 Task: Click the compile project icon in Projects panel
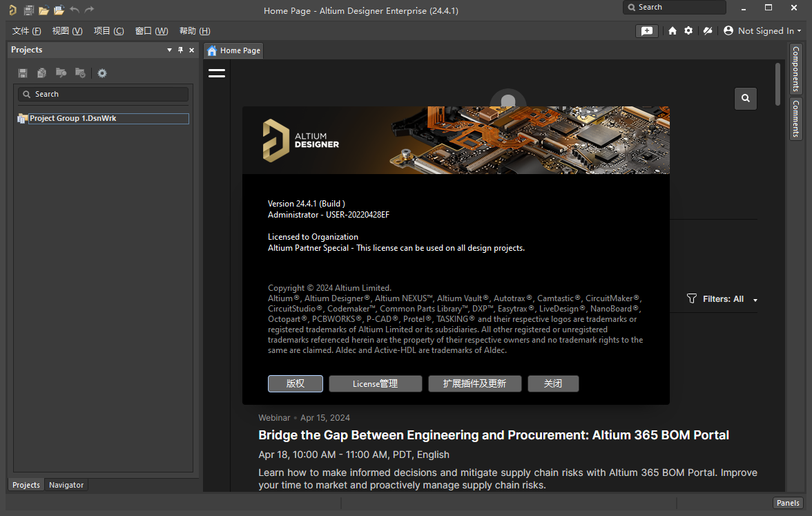61,73
